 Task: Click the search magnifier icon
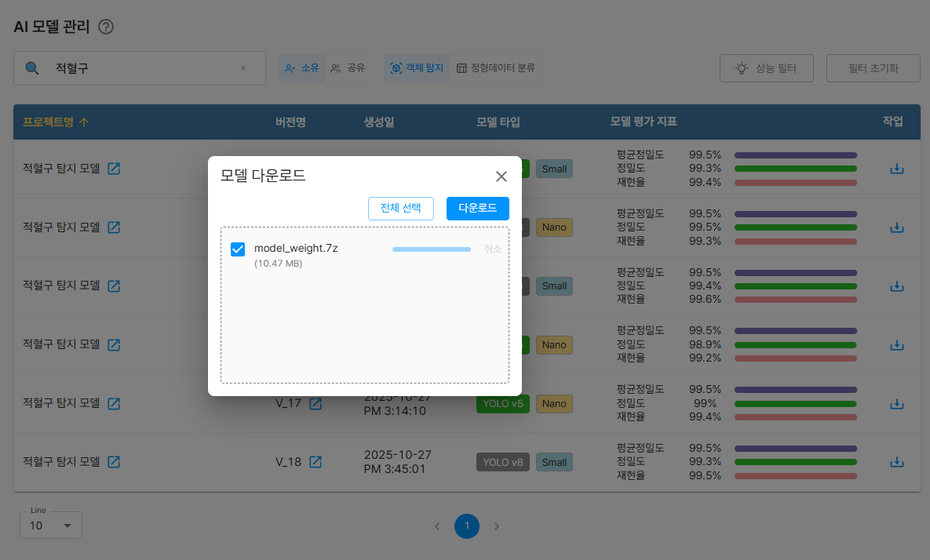point(32,68)
